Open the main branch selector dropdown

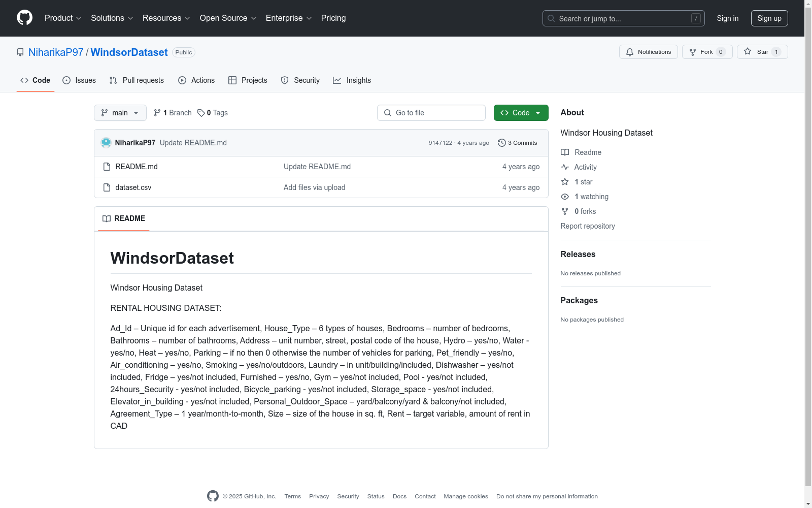click(x=120, y=113)
